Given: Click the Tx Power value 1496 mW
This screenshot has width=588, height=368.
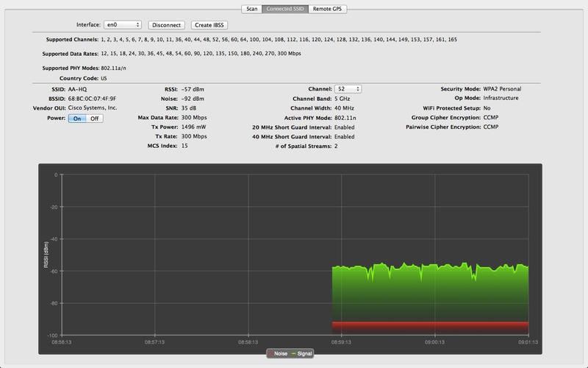Looking at the screenshot, I should coord(193,127).
